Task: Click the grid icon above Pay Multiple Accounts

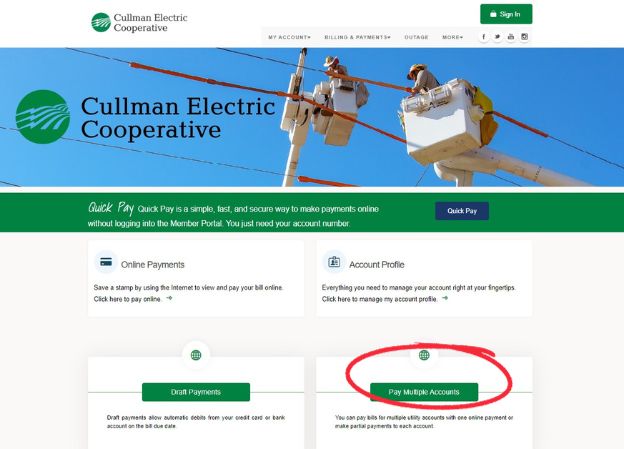Action: [x=424, y=355]
